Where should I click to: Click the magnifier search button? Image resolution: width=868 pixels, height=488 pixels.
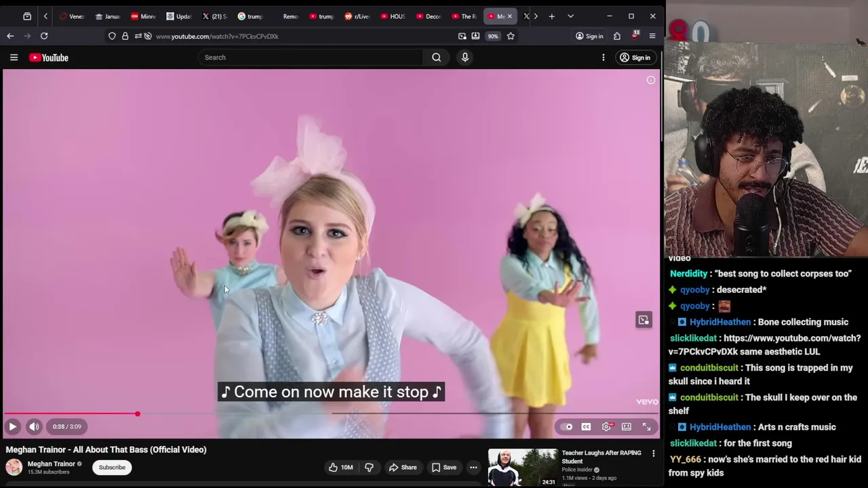437,58
